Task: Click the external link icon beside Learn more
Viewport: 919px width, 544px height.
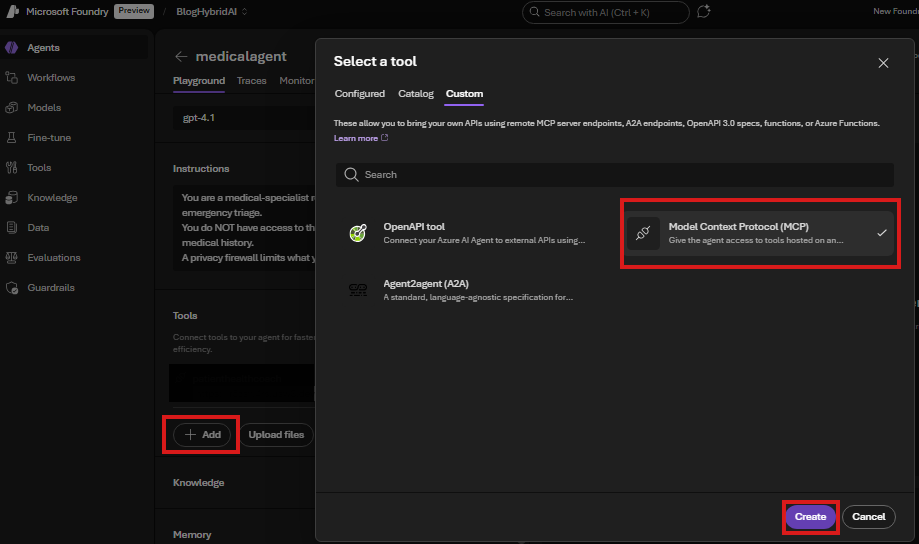Action: 384,138
